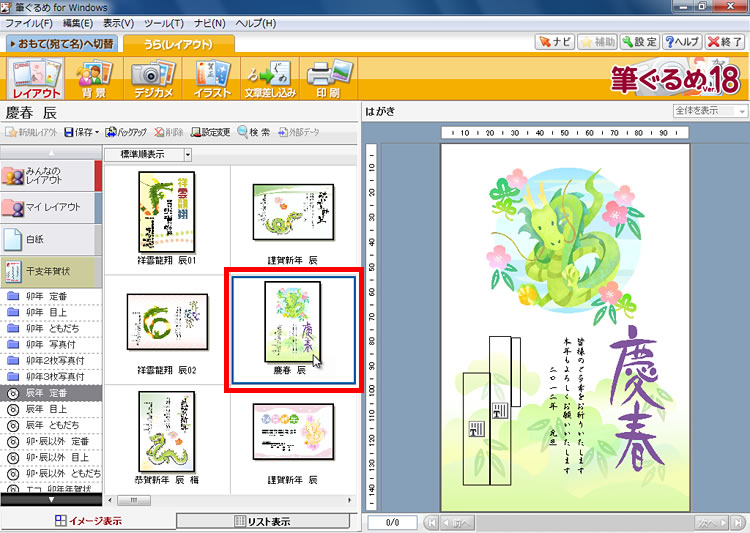The height and width of the screenshot is (533, 750).
Task: Click the 外部データ toolbar item
Action: (299, 132)
